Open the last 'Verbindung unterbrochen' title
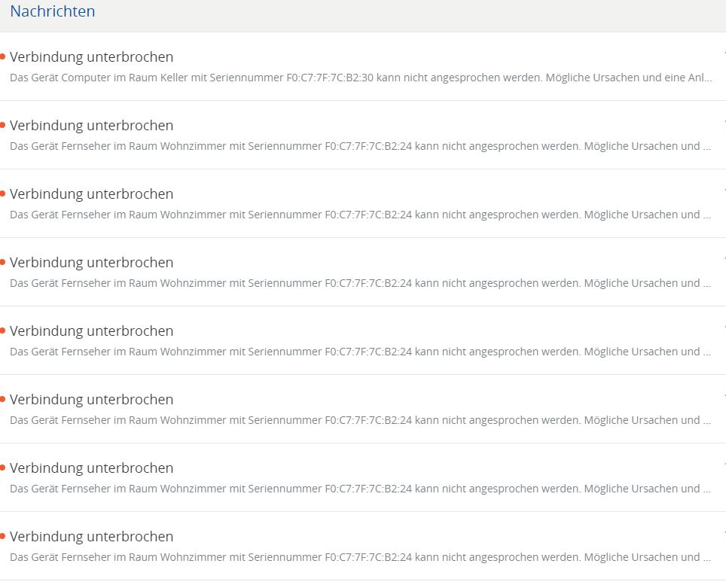Image resolution: width=726 pixels, height=588 pixels. coord(91,537)
